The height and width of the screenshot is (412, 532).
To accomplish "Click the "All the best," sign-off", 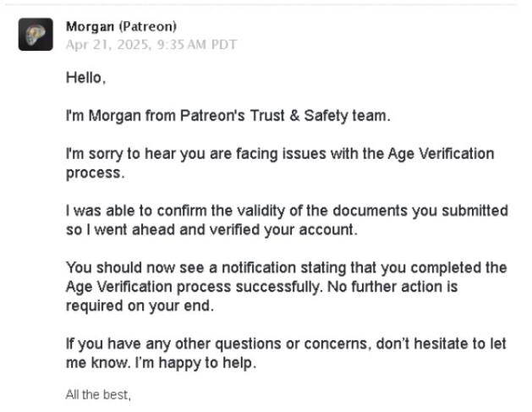I will pyautogui.click(x=98, y=395).
